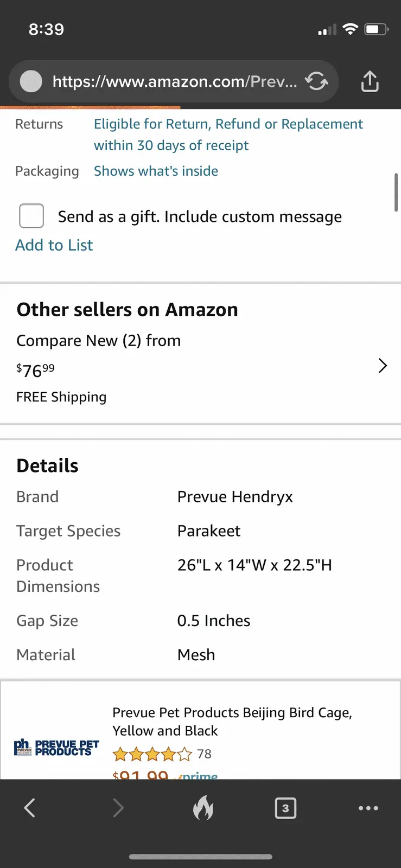Tap the forward navigation arrow
This screenshot has width=401, height=868.
coord(118,808)
